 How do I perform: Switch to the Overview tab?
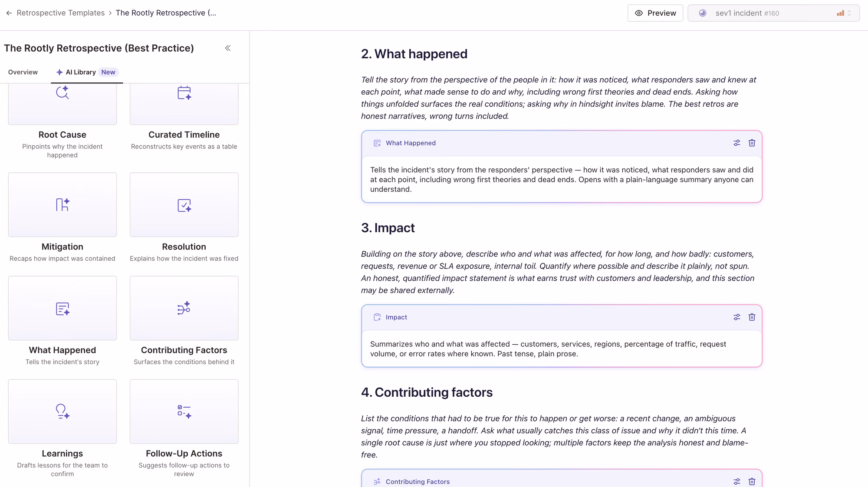(23, 72)
